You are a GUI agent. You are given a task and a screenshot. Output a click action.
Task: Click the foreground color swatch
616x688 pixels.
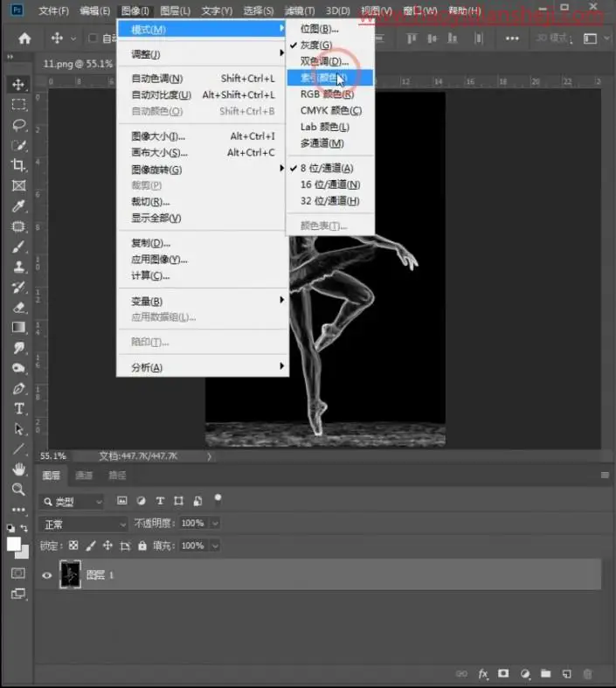(x=14, y=544)
